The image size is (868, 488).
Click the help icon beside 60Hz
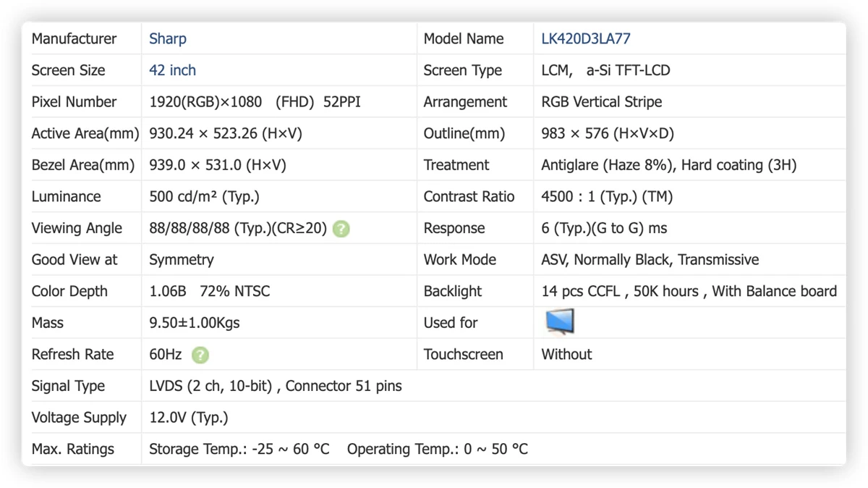pos(200,355)
